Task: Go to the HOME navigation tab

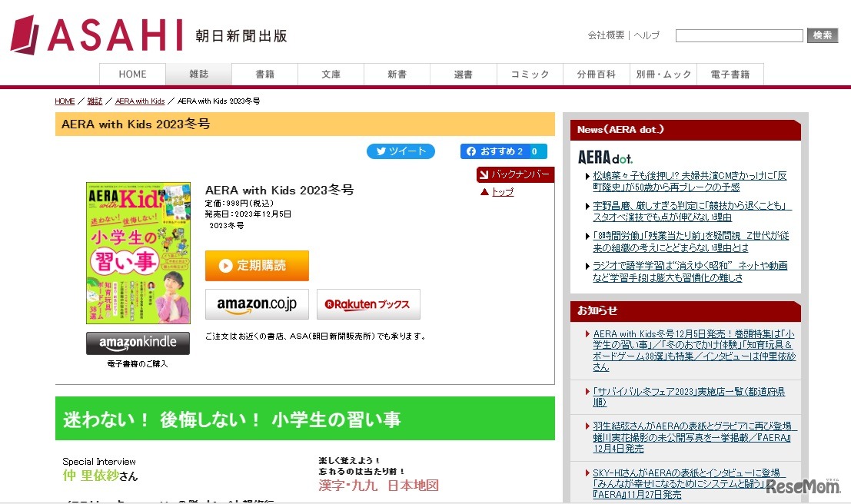Action: coord(132,75)
